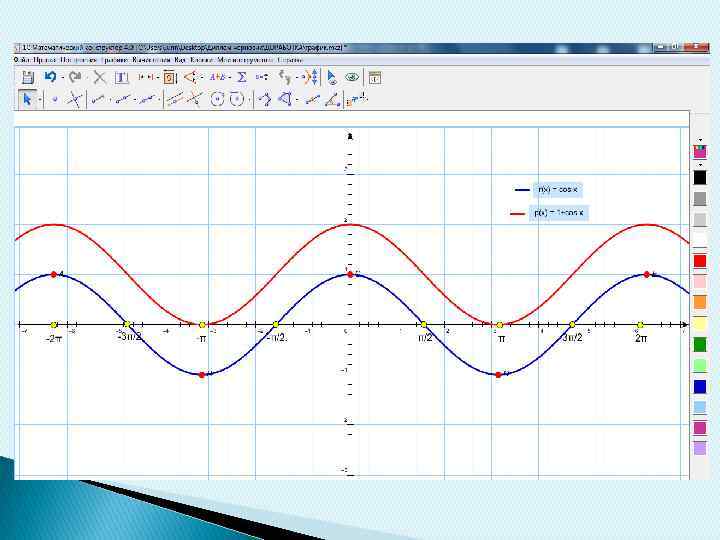Viewport: 720px width, 540px height.
Task: Pick the orange color swatch
Action: 700,302
